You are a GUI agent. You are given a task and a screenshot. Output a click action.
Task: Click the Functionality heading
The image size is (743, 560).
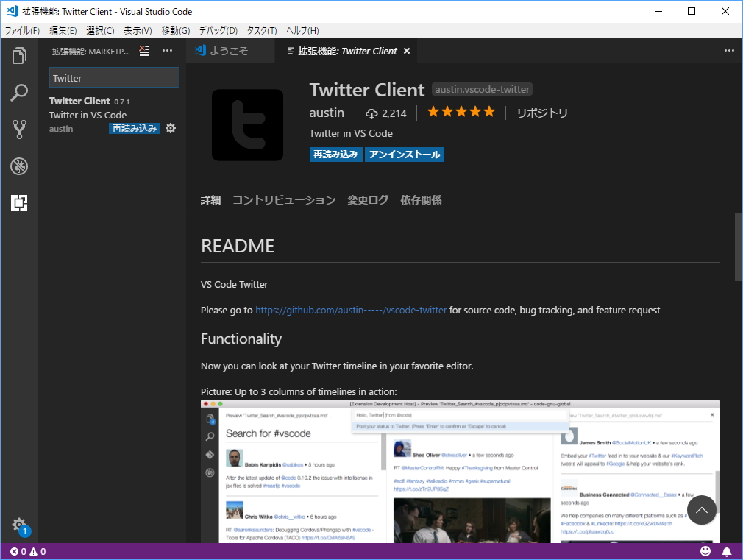click(241, 339)
